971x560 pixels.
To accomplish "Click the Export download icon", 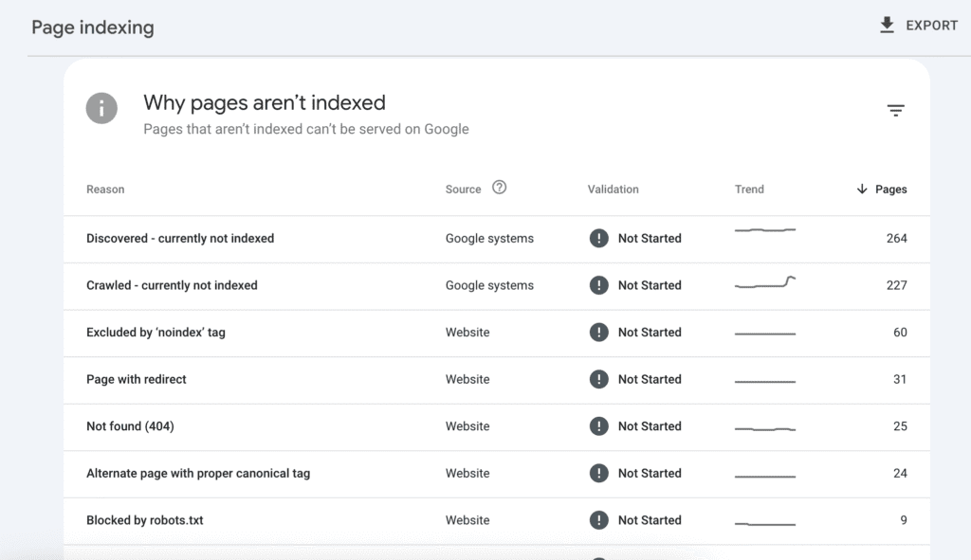I will coord(887,26).
